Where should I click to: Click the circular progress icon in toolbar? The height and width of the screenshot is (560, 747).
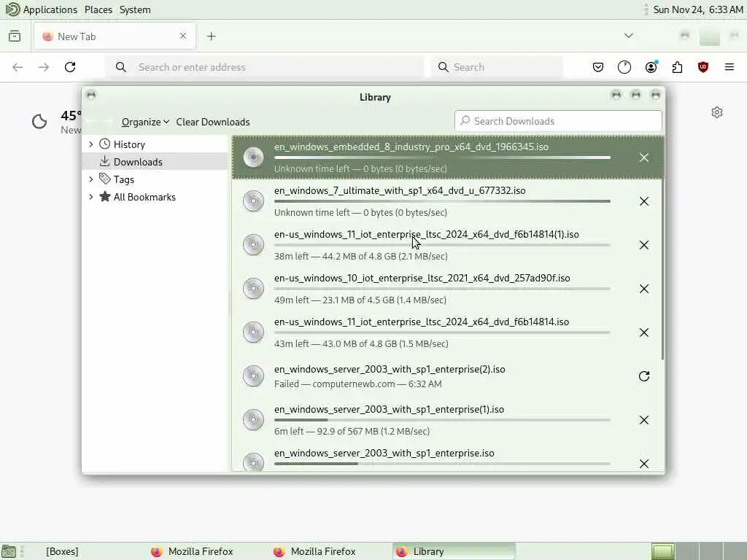tap(624, 67)
